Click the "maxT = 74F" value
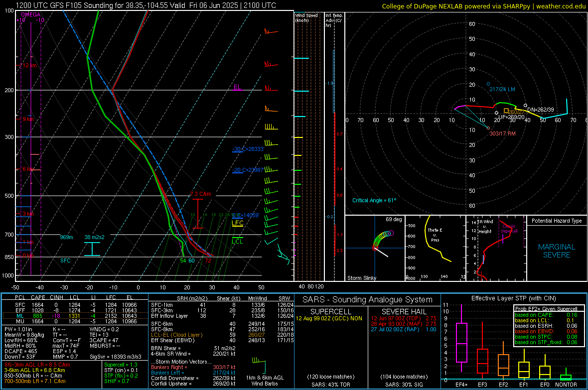 (66, 346)
